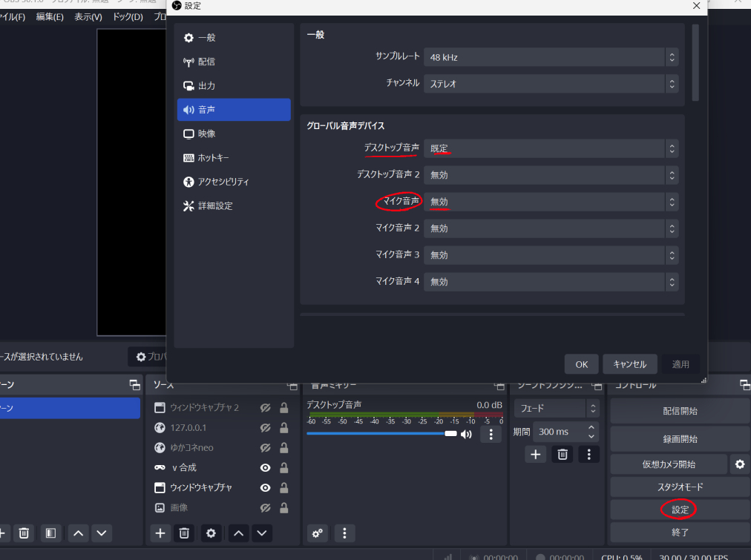The image size is (751, 560).
Task: Toggle visibility of 127.0.0.1 source
Action: tap(266, 428)
